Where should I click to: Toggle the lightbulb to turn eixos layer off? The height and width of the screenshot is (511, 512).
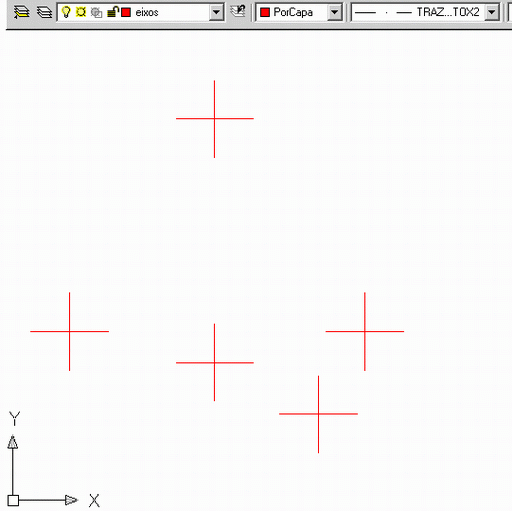(x=66, y=12)
